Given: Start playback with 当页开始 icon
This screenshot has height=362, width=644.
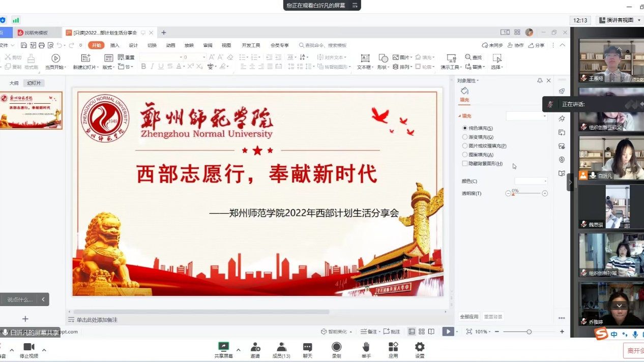Looking at the screenshot, I should coord(55,57).
